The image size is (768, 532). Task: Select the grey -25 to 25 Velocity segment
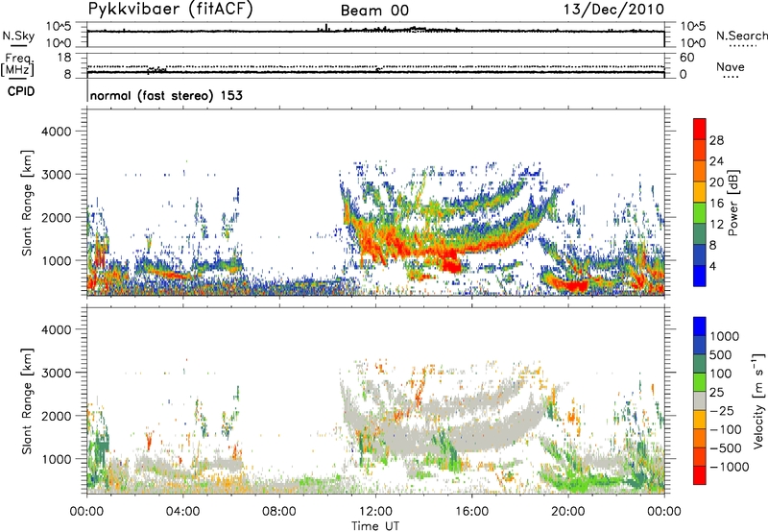(700, 400)
